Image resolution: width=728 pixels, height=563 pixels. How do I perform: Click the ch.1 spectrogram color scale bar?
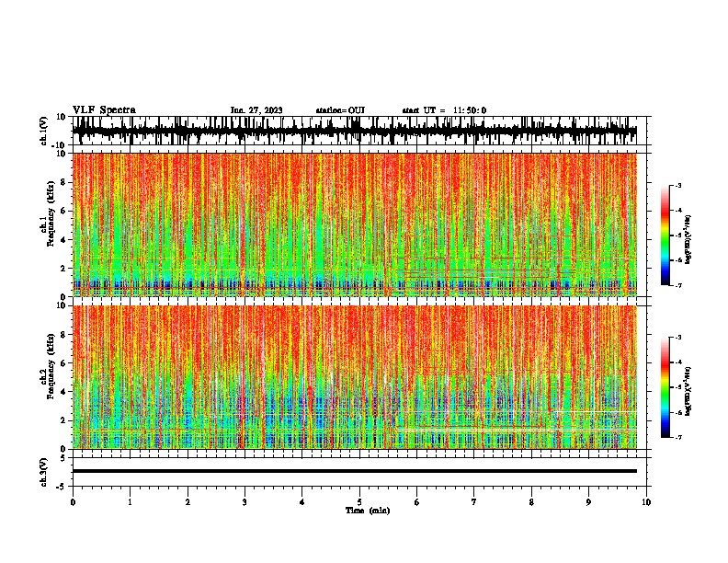(x=665, y=236)
